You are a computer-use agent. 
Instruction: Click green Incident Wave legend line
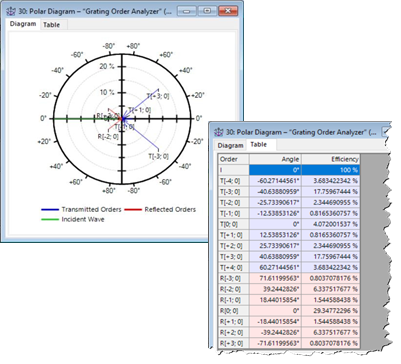(x=50, y=219)
